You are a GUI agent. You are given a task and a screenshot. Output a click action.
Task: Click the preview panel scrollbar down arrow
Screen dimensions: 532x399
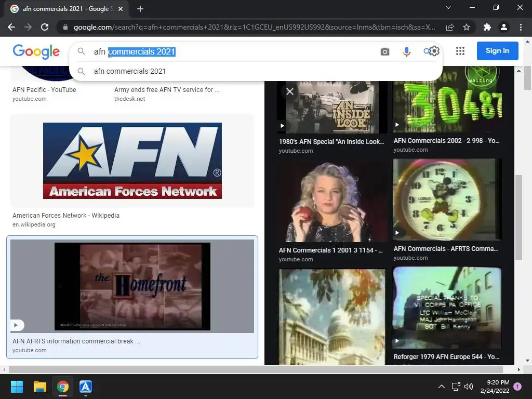pos(518,361)
